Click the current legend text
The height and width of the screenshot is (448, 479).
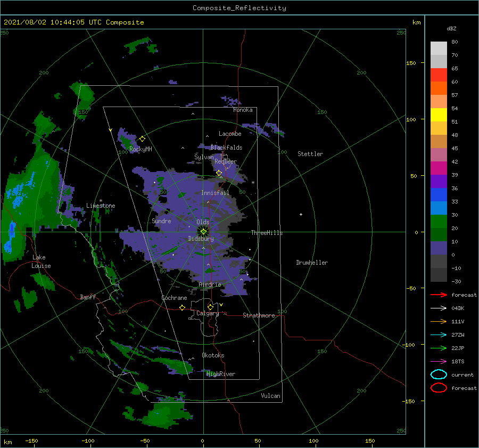click(463, 374)
